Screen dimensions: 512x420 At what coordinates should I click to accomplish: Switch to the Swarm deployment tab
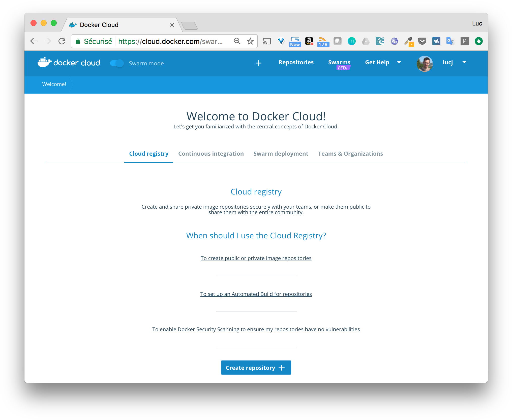pyautogui.click(x=281, y=154)
